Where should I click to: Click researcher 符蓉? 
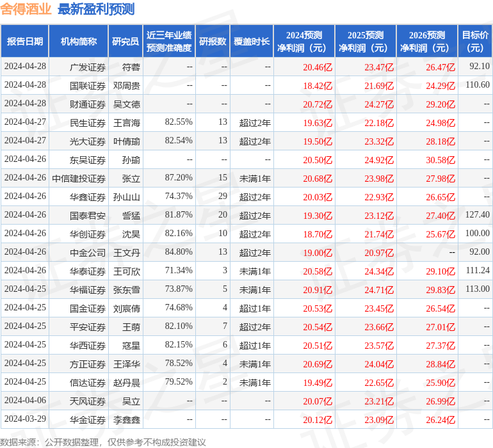point(131,67)
